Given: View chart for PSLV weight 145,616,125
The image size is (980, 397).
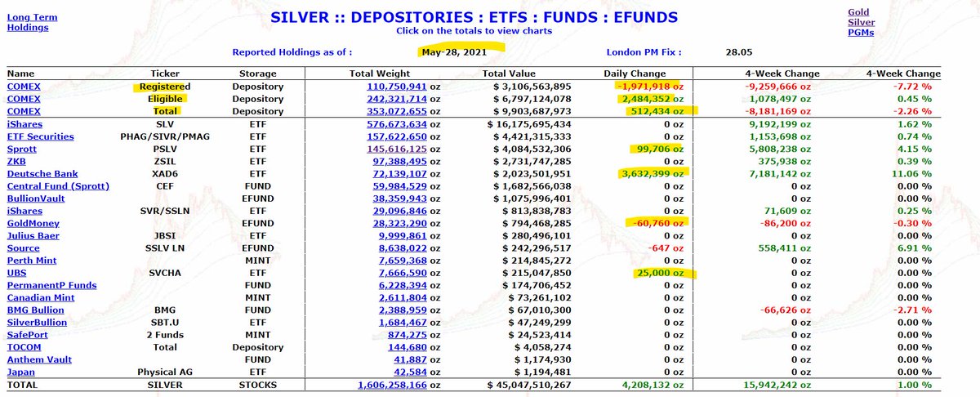Looking at the screenshot, I should click(397, 149).
